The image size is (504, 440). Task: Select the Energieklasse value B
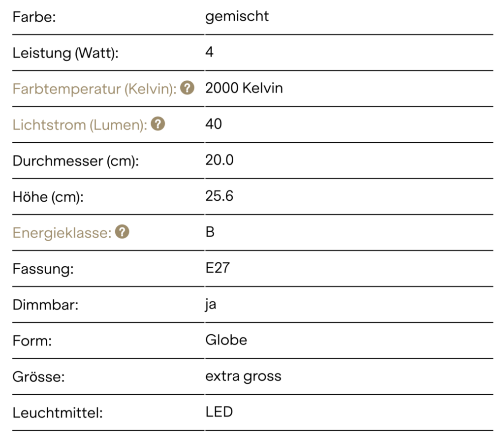click(210, 232)
